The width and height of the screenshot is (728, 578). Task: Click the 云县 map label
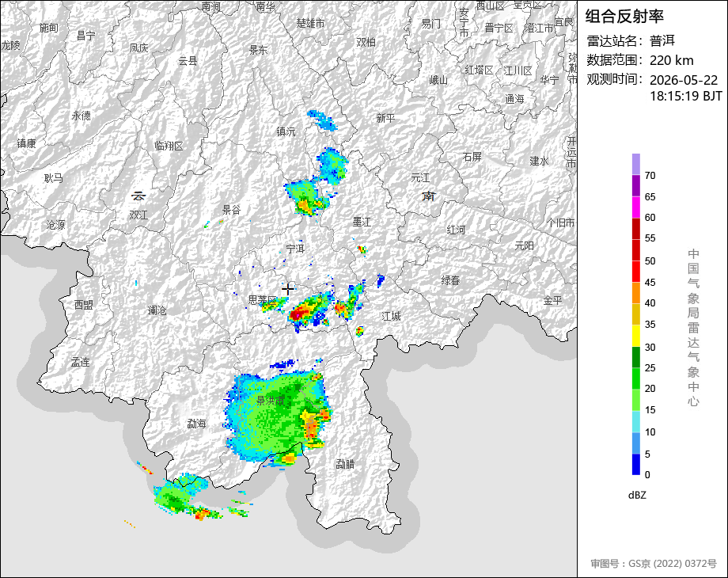[188, 61]
